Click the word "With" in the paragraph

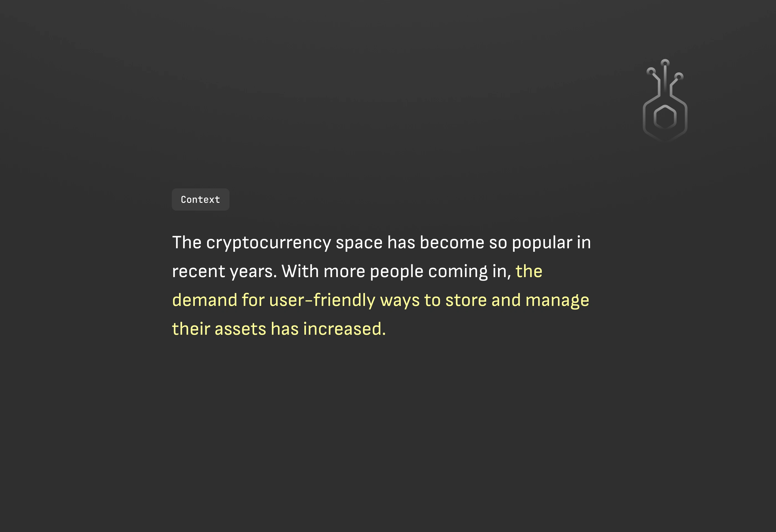tap(300, 271)
